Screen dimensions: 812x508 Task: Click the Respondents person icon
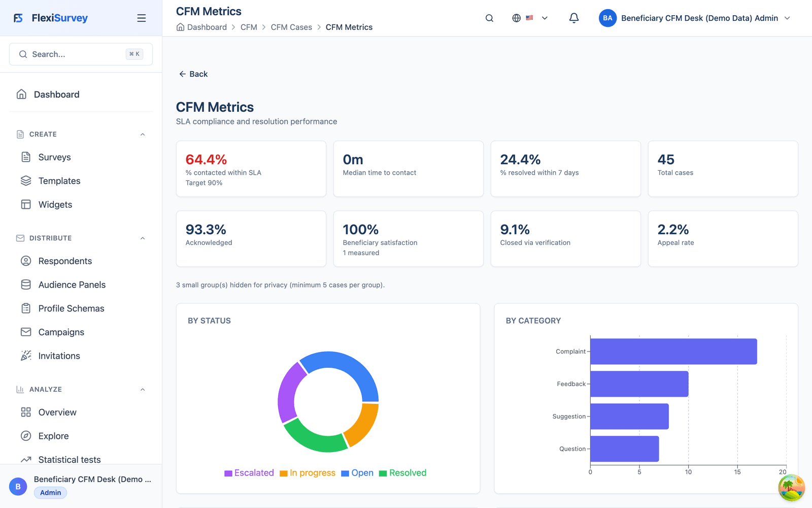tap(26, 261)
